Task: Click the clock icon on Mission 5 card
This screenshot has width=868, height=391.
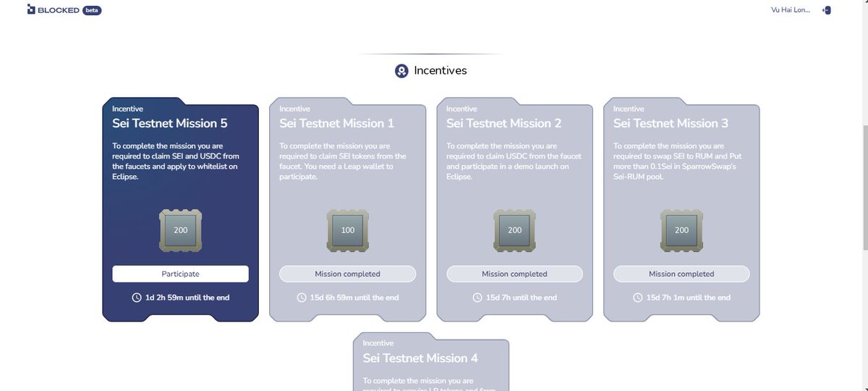Action: (137, 298)
